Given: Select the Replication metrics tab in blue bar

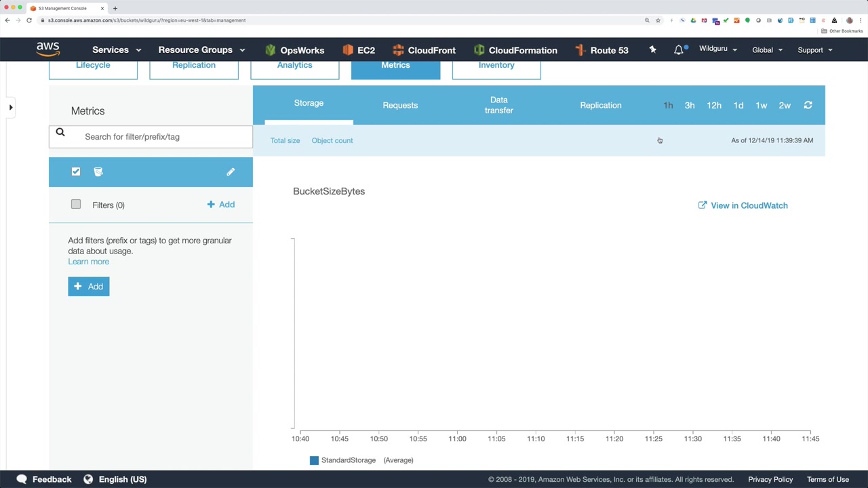Looking at the screenshot, I should point(601,105).
